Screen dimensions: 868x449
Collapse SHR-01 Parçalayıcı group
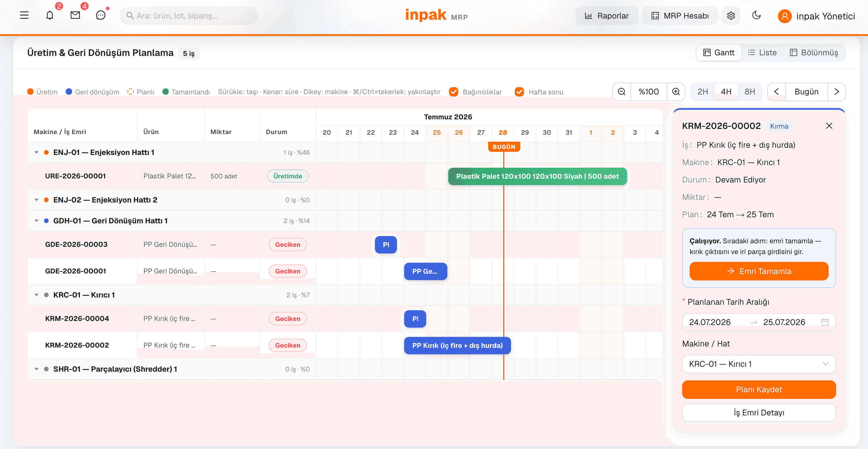click(36, 369)
